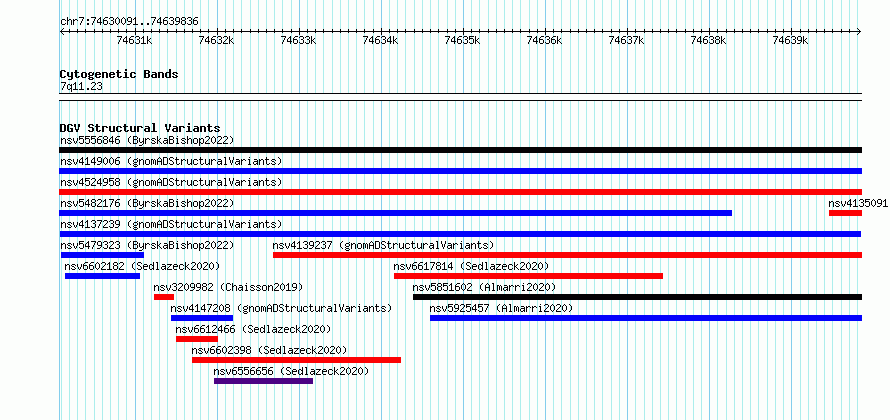
Task: Click the chr7:74630091..74639836 region label
Action: click(x=129, y=21)
